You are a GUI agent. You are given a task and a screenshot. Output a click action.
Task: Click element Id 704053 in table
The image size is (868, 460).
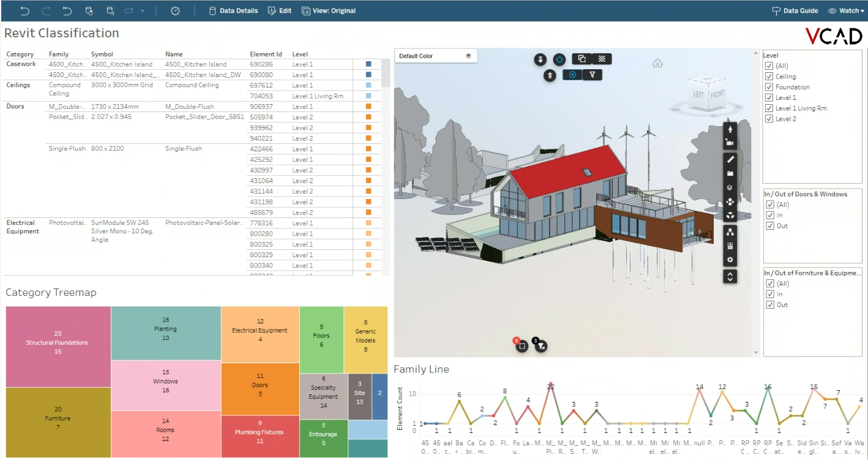[261, 96]
